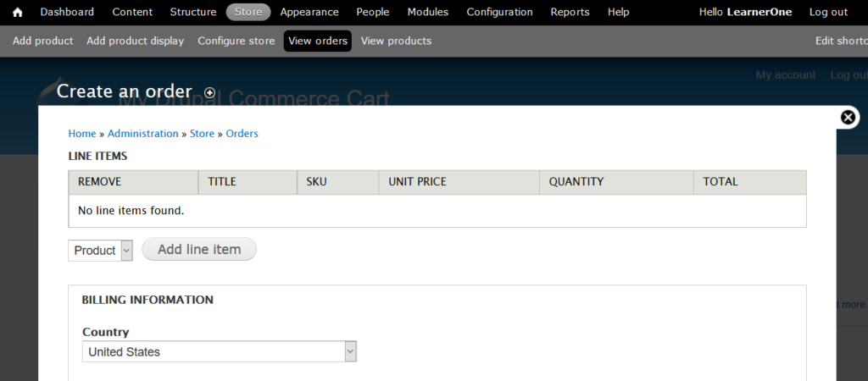
Task: Select the Store menu item
Action: 248,12
